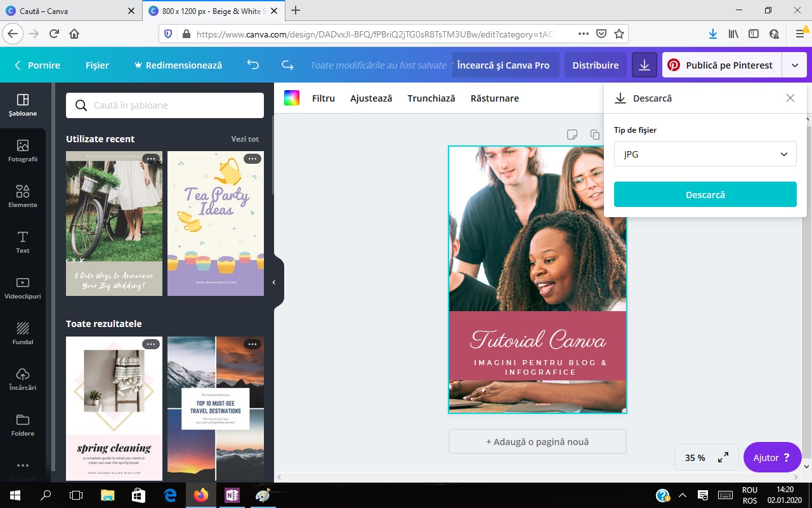Select the Text sidebar tool
The width and height of the screenshot is (812, 508).
point(23,243)
